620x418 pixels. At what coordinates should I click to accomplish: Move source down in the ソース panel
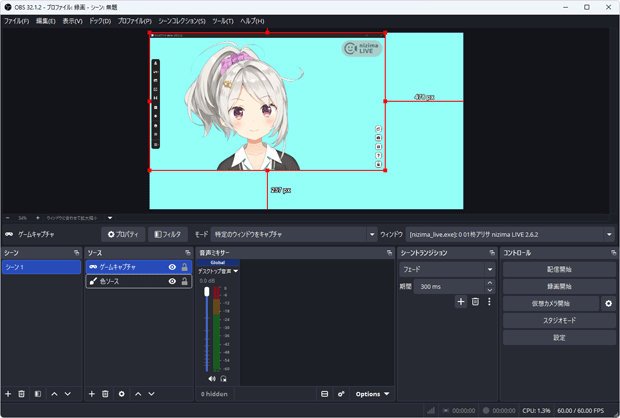click(x=151, y=394)
